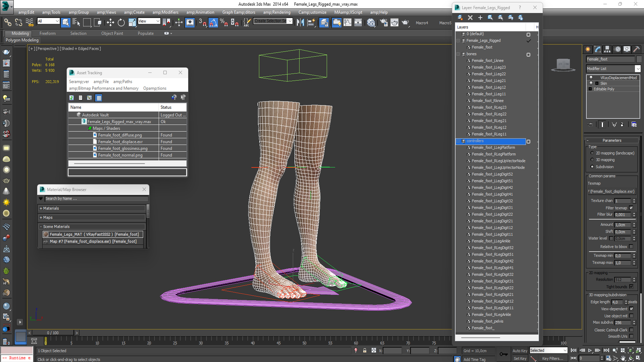The height and width of the screenshot is (362, 644).
Task: Switch to Freeform ribbon tab
Action: pyautogui.click(x=48, y=34)
